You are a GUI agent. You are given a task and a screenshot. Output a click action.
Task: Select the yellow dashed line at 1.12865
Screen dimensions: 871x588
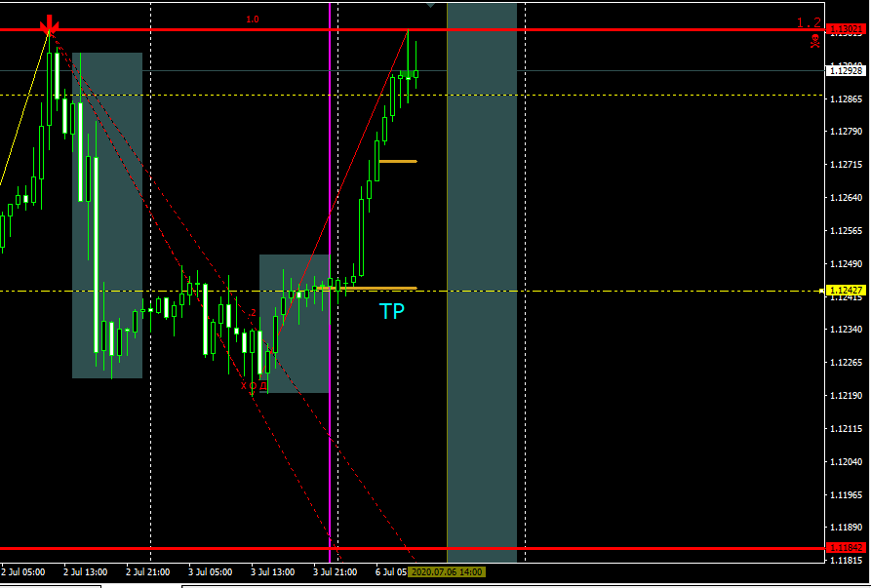413,95
